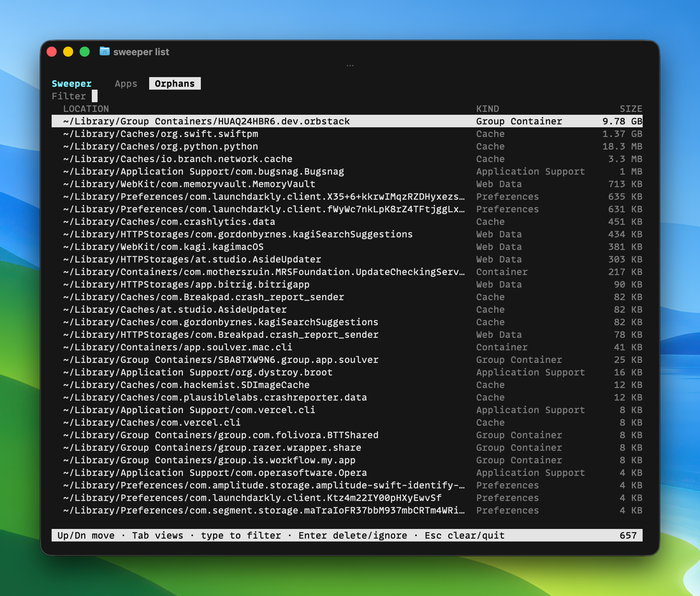Close the sweeper list terminal window
The image size is (700, 596).
[x=52, y=52]
